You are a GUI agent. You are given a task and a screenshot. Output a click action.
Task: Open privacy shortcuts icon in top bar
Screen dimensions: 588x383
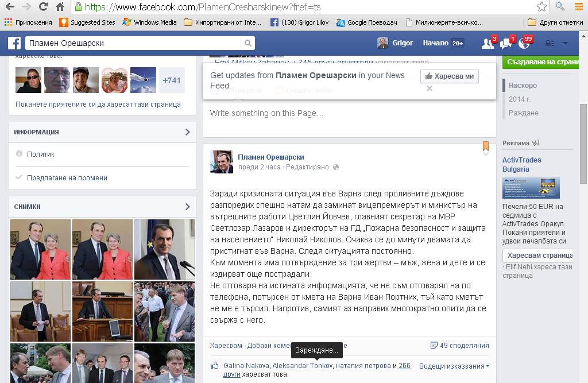550,44
